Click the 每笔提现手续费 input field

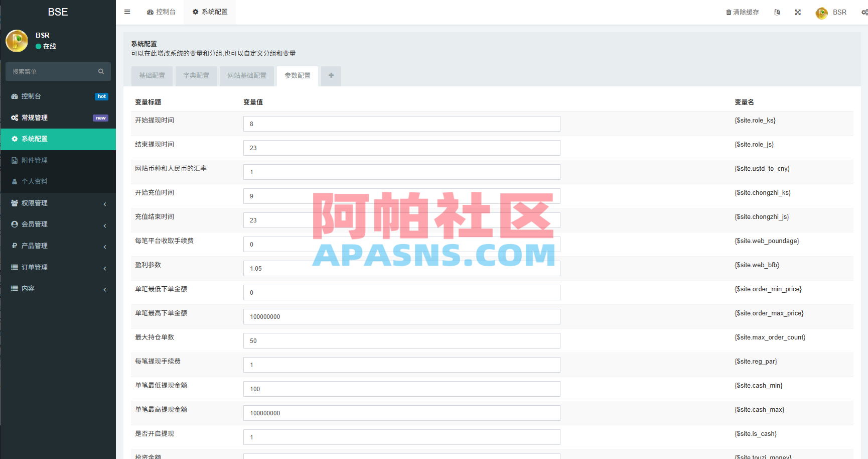click(x=402, y=365)
